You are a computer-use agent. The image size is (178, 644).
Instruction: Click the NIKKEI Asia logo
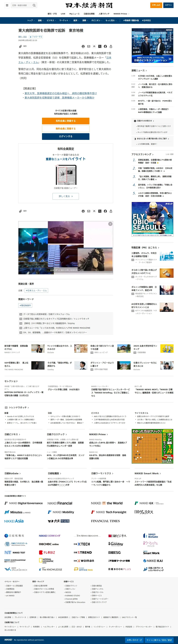pyautogui.click(x=14, y=521)
